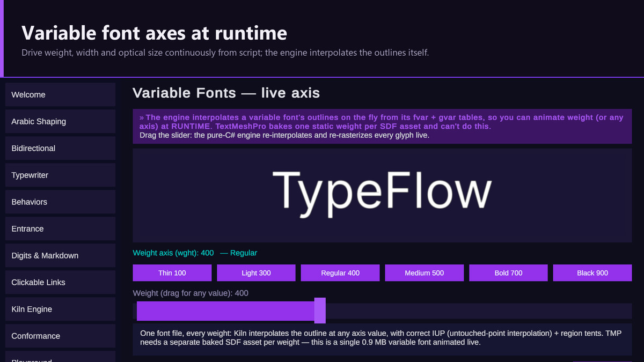This screenshot has width=644, height=362.
Task: Click the '— Regular' weight name text
Action: click(239, 253)
